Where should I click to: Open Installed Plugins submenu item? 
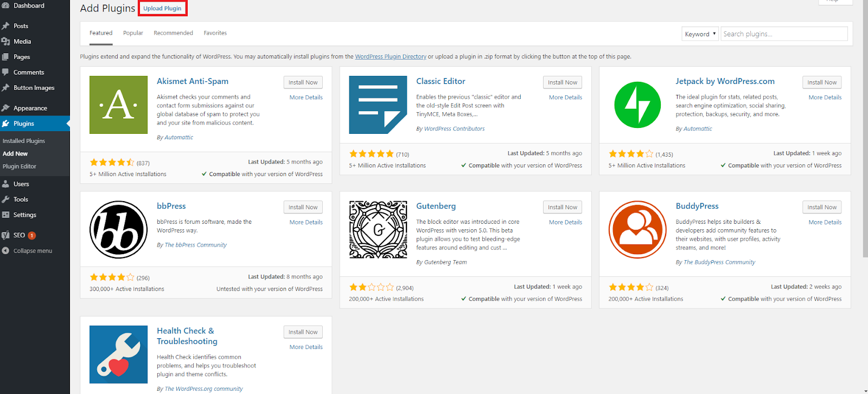click(24, 141)
